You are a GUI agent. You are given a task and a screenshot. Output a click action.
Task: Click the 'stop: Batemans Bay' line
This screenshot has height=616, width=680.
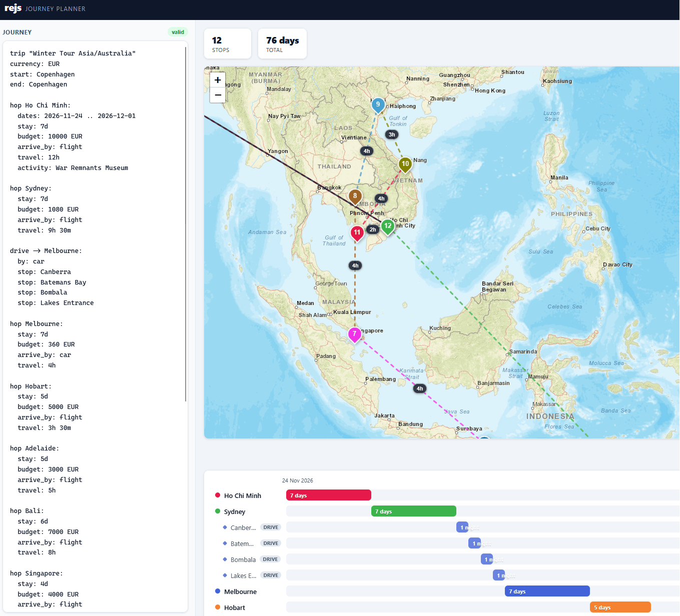(x=52, y=282)
